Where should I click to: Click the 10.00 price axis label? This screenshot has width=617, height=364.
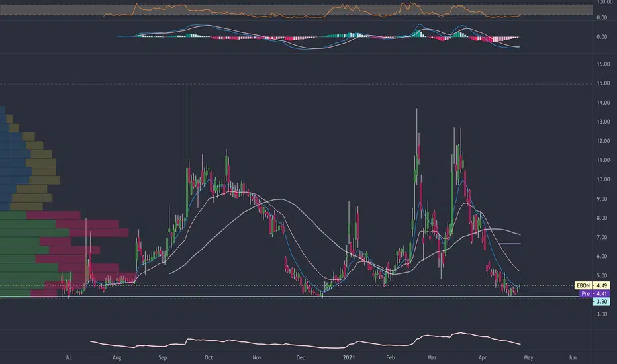(603, 179)
